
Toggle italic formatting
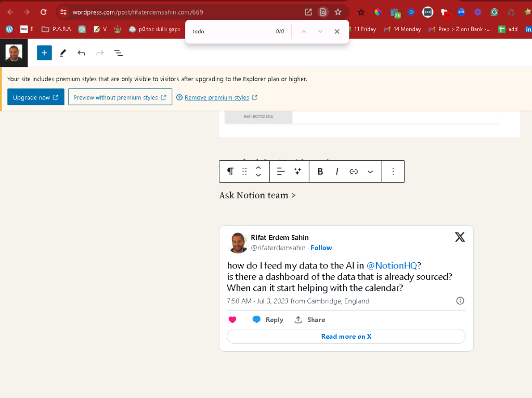tap(337, 171)
